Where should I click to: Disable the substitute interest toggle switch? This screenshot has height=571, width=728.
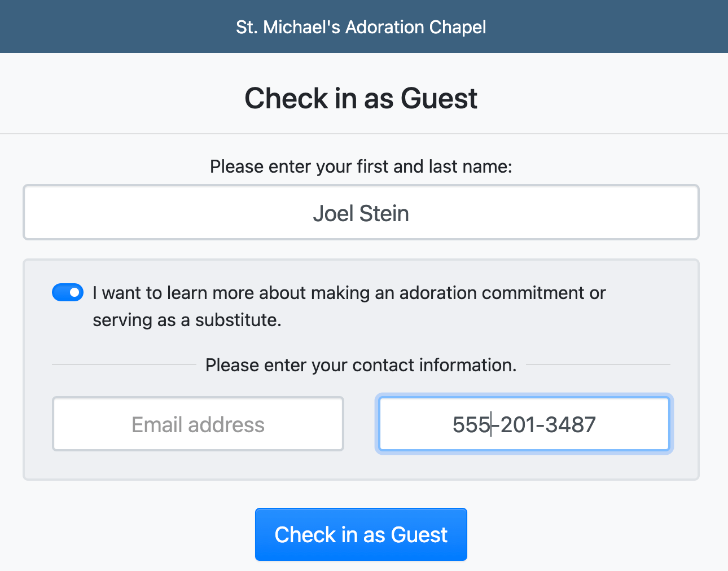tap(68, 292)
